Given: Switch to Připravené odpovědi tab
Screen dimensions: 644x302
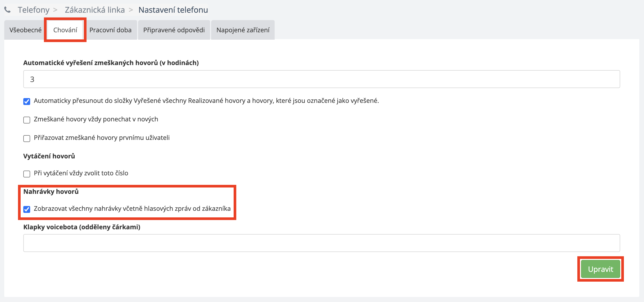Looking at the screenshot, I should click(174, 30).
